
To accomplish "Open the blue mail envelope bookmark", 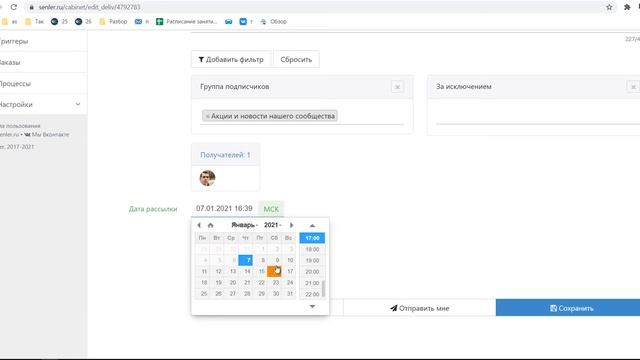I will click(x=142, y=21).
